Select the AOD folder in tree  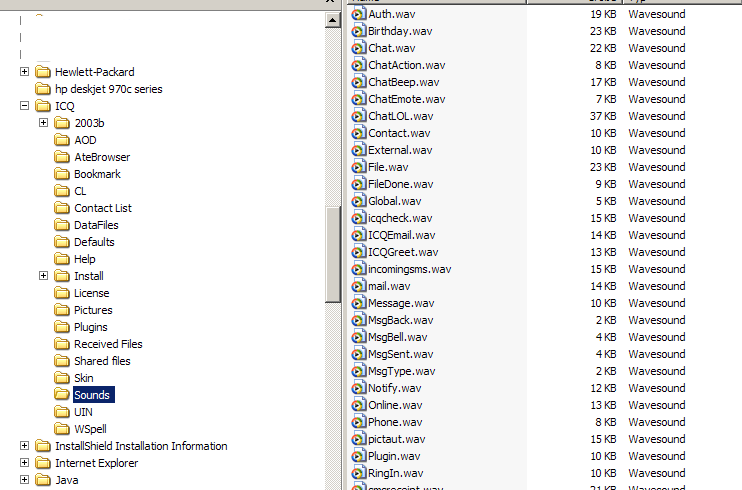pyautogui.click(x=85, y=140)
